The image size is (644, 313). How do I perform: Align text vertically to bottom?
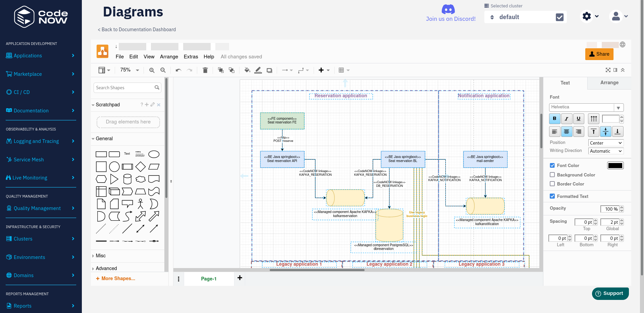click(618, 132)
